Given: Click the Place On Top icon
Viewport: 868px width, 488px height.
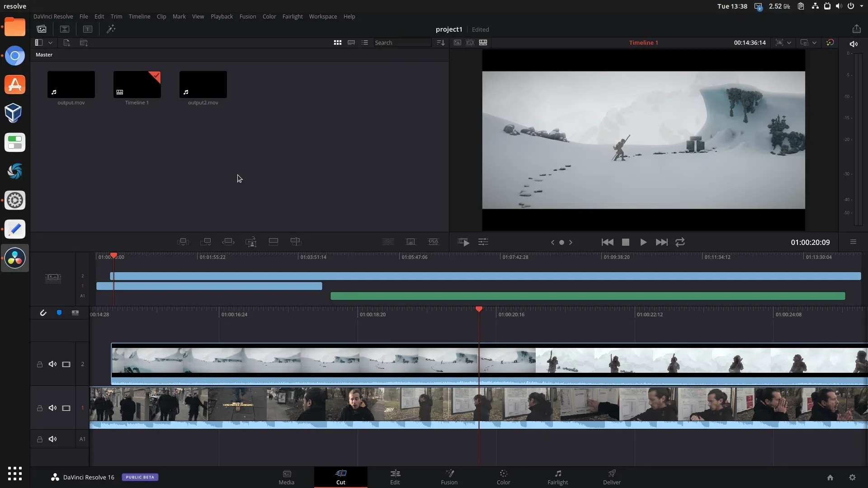Looking at the screenshot, I should [x=274, y=242].
